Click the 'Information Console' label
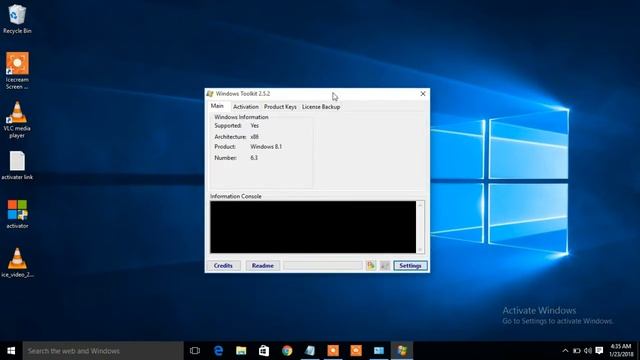The image size is (640, 360). click(236, 196)
